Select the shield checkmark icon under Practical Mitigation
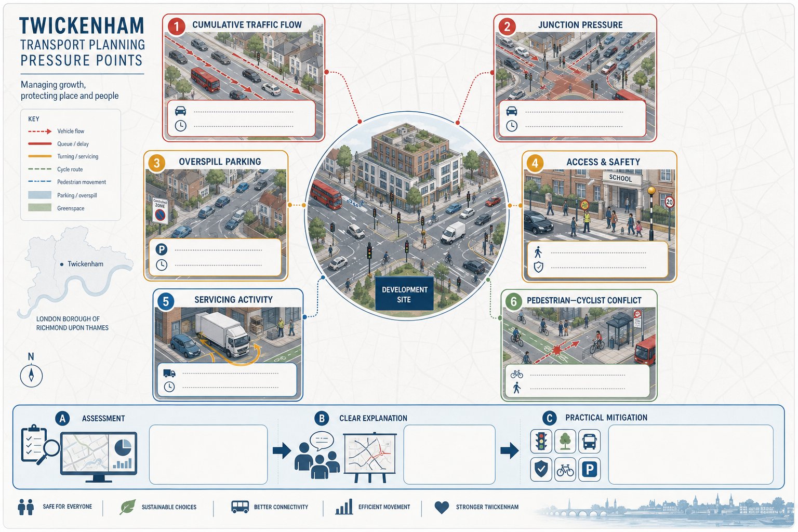This screenshot has height=532, width=798. point(541,470)
